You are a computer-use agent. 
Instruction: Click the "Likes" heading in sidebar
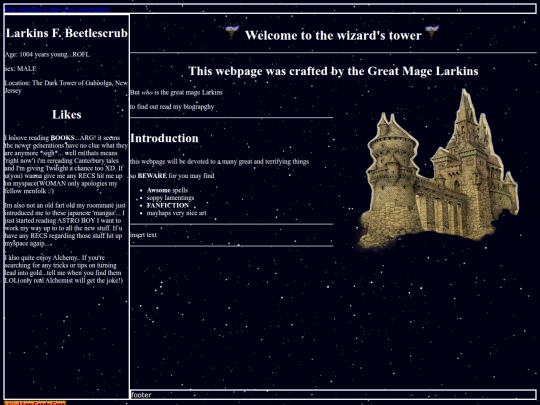click(67, 114)
